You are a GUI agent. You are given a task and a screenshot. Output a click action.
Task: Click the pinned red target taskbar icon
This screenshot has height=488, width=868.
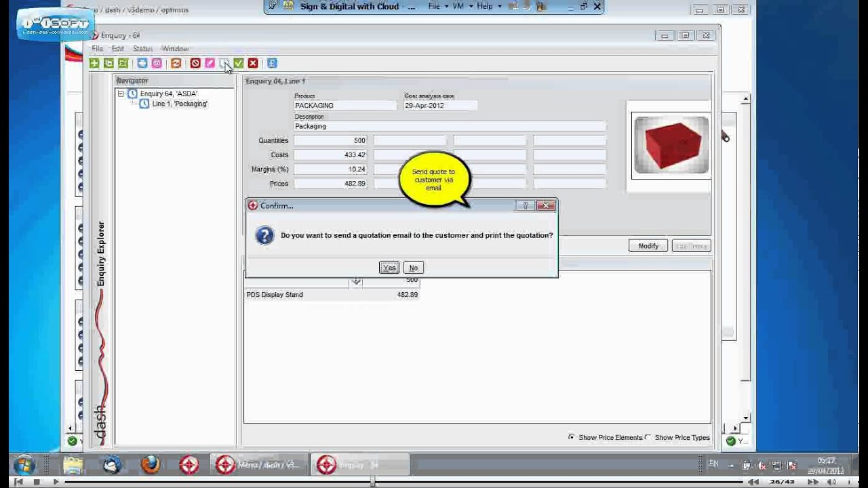click(x=189, y=465)
